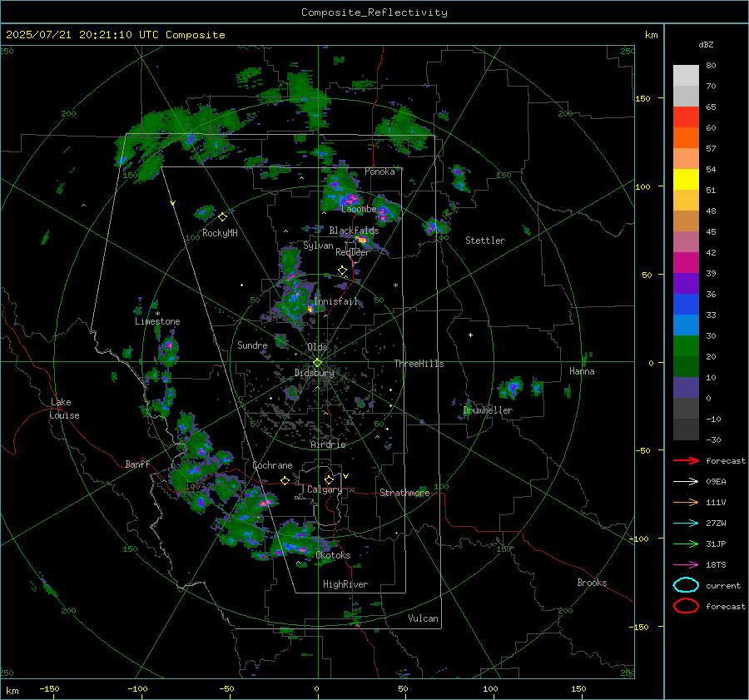
Task: Click the dBZ legend heading
Action: [x=706, y=44]
